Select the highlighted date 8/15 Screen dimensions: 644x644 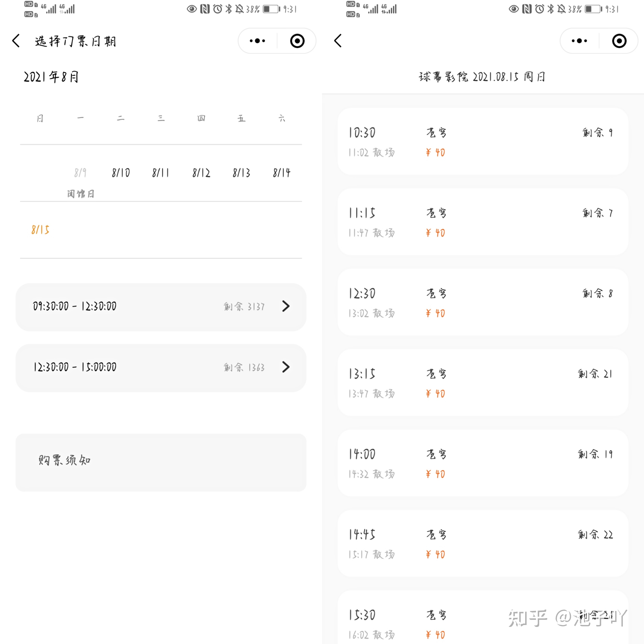tap(40, 230)
